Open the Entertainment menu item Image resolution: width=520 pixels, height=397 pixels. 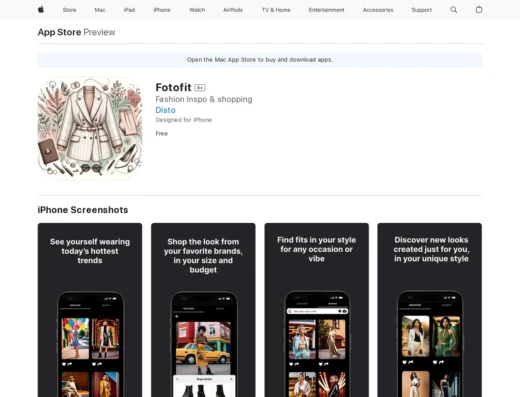pos(326,10)
